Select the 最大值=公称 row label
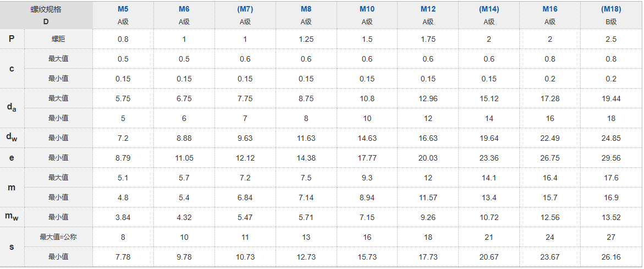Image resolution: width=644 pixels, height=269 pixels. click(x=58, y=237)
